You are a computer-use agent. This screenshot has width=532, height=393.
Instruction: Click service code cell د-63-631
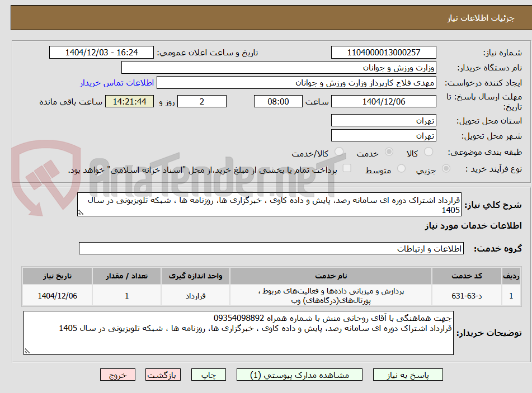467,296
